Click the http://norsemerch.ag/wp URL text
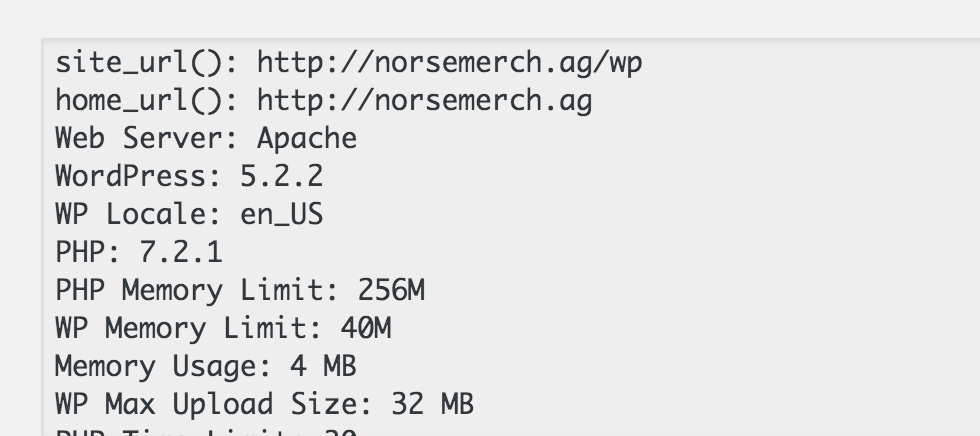 [450, 63]
